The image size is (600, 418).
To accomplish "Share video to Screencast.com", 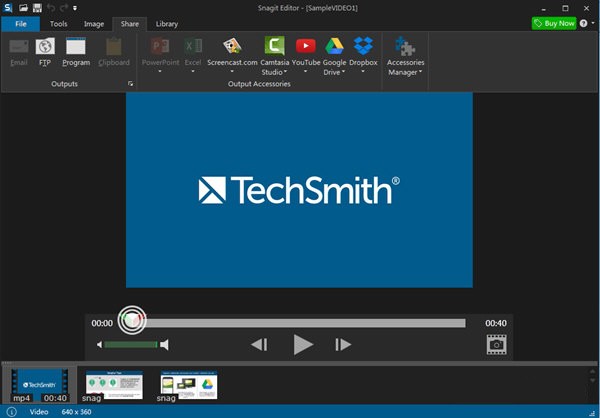I will (x=231, y=47).
